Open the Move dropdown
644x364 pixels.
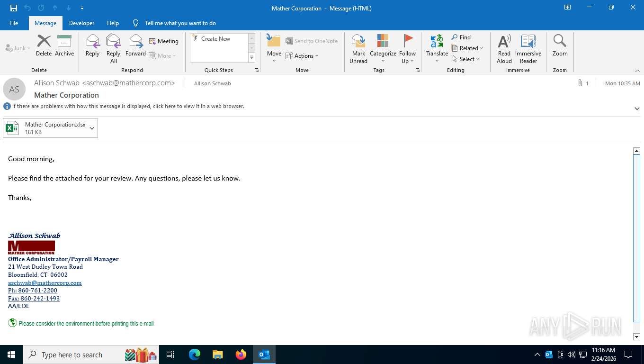click(274, 49)
